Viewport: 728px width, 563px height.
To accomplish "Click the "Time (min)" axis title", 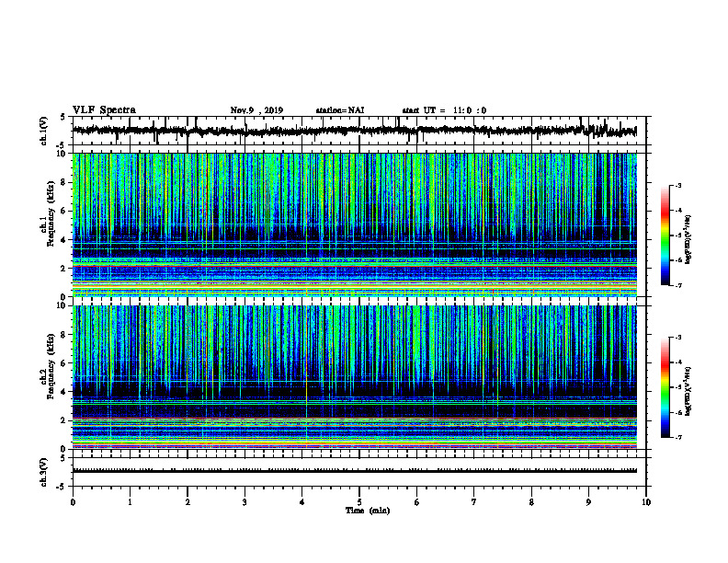I will 368,511.
